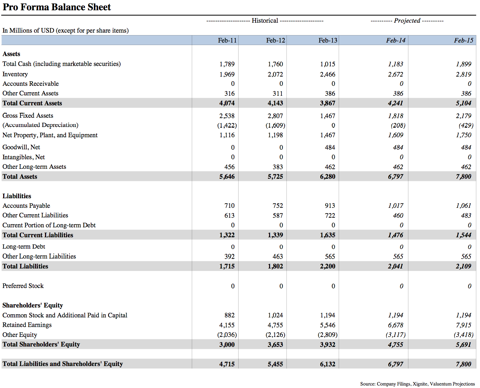The width and height of the screenshot is (480, 388).
Task: Click the Inventory row label
Action: tap(15, 74)
